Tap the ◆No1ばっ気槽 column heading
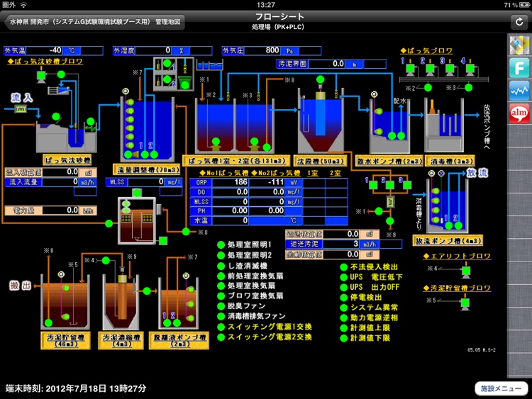This screenshot has width=532, height=399. 223,173
